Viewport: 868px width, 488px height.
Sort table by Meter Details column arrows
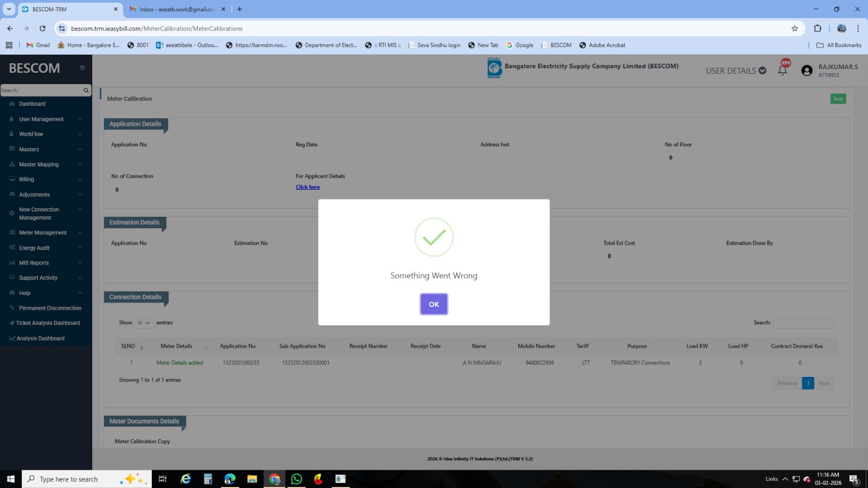[206, 347]
